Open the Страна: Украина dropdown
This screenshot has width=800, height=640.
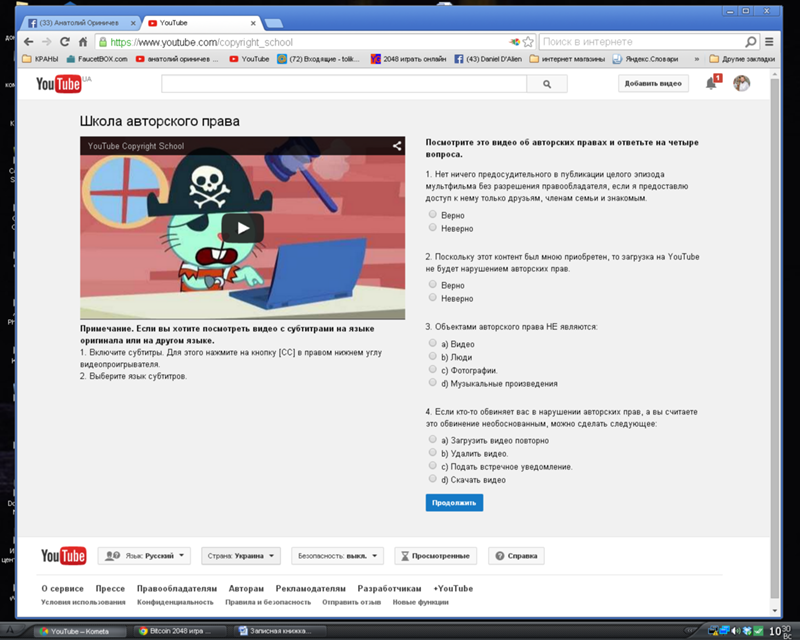(x=241, y=556)
